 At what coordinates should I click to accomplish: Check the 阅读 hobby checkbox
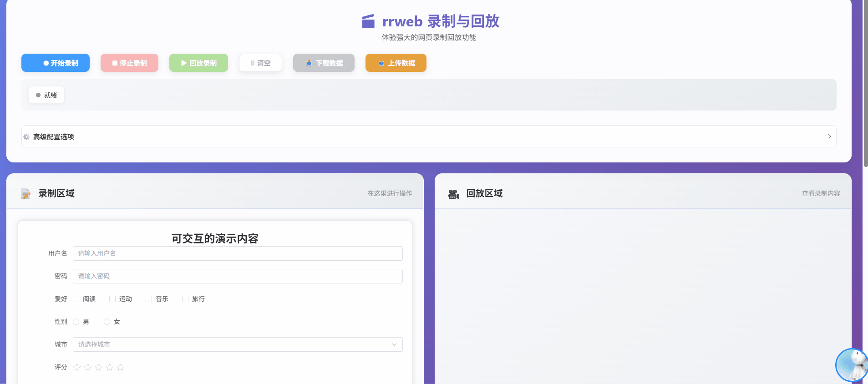tap(76, 299)
